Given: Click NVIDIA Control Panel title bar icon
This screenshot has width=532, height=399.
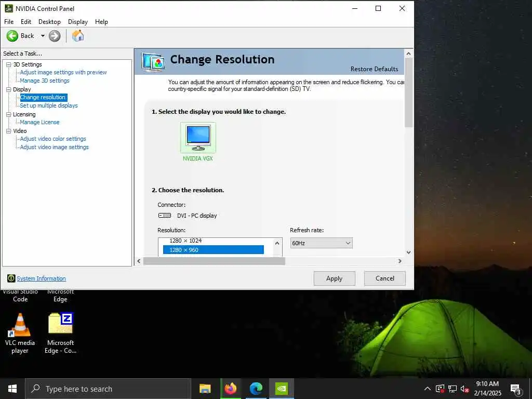Looking at the screenshot, I should tap(8, 8).
